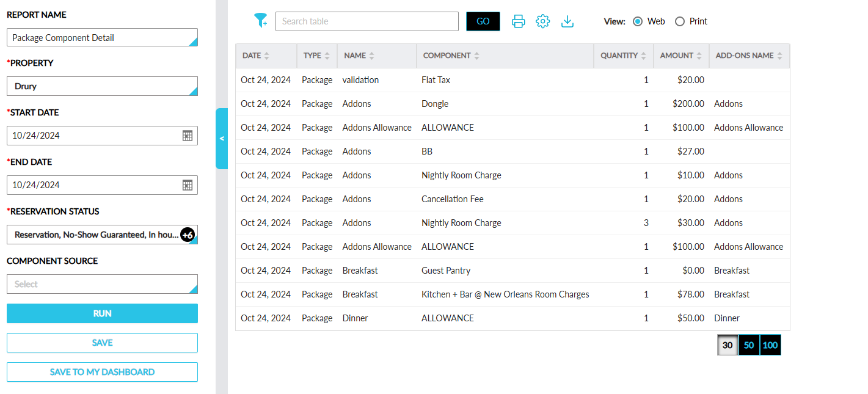
Task: Collapse the left filter panel handle
Action: [222, 139]
